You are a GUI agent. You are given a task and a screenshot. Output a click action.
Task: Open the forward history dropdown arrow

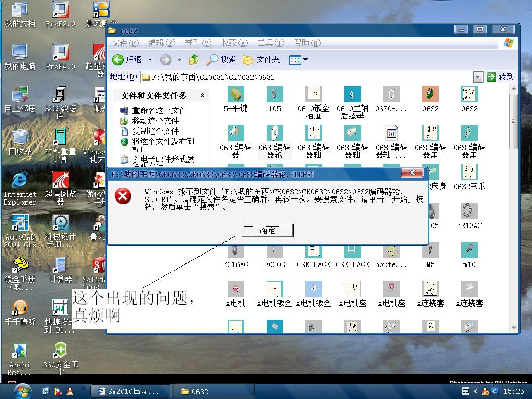click(179, 60)
